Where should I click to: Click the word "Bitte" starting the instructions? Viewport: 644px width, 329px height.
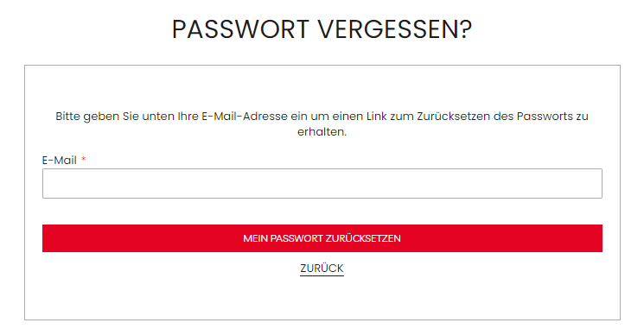[x=67, y=117]
